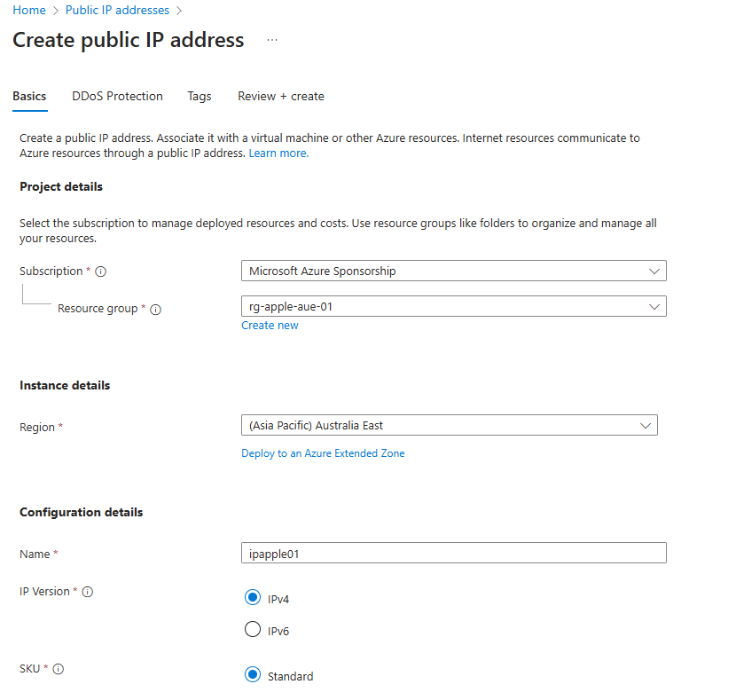
Task: Open the Subscription dropdown
Action: [x=453, y=271]
